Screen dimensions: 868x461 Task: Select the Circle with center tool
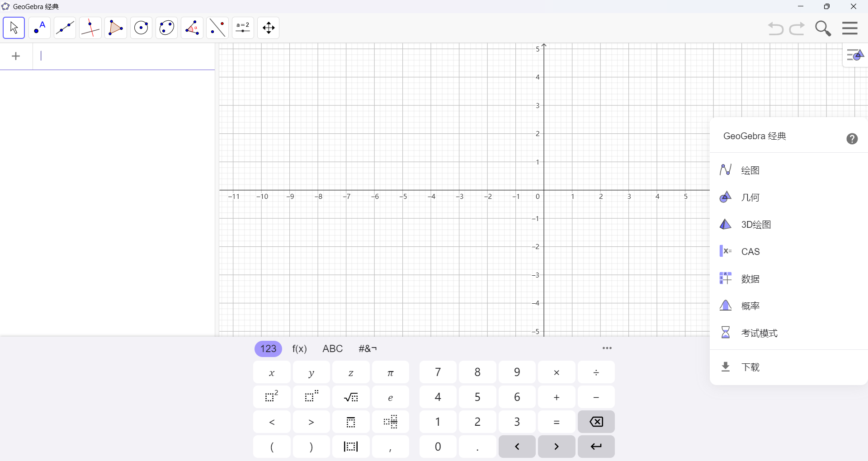click(x=142, y=28)
